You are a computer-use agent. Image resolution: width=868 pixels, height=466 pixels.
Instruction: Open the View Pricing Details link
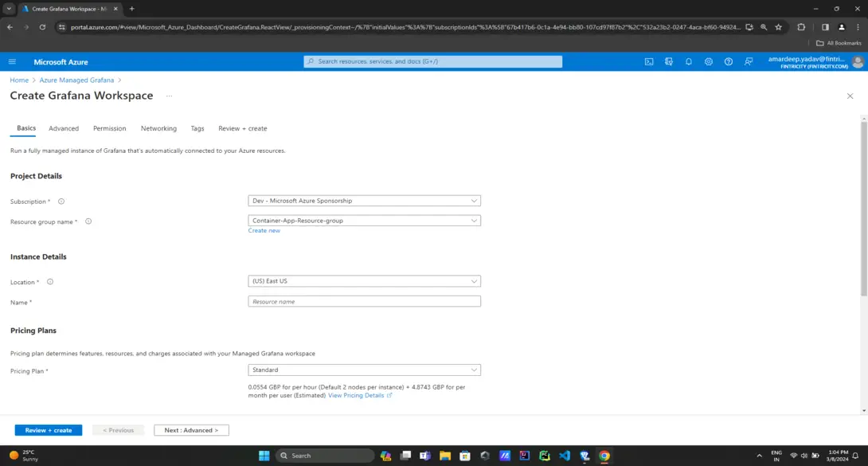pyautogui.click(x=360, y=396)
